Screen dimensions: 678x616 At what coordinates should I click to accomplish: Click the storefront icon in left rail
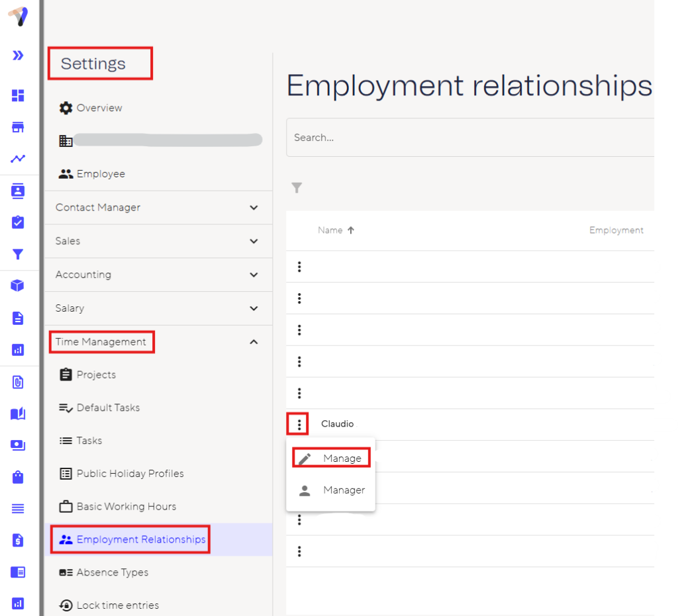click(x=18, y=127)
